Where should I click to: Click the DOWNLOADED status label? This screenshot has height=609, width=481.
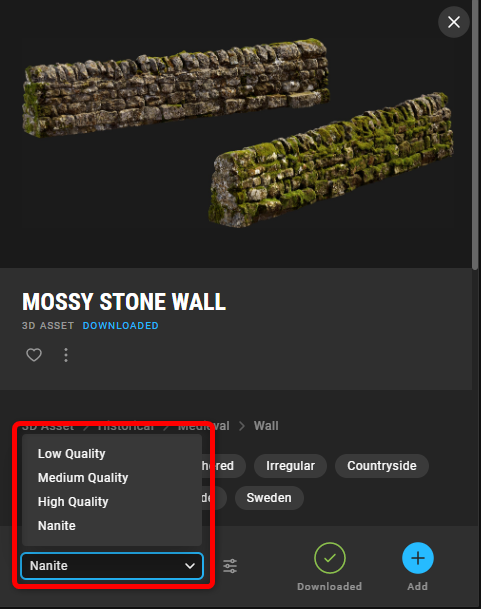coord(120,325)
